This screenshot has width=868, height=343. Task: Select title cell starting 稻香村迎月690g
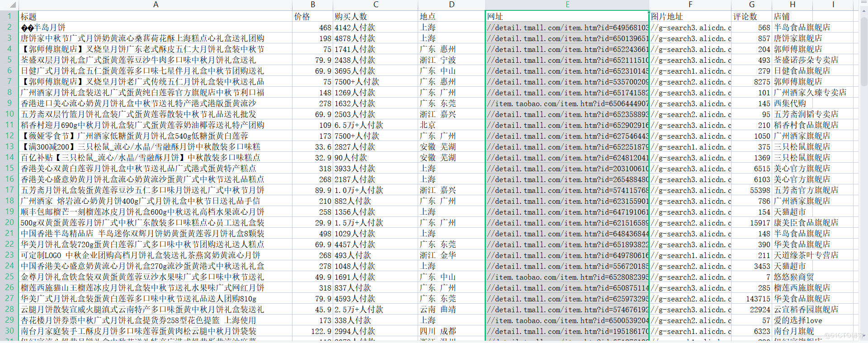pos(156,125)
